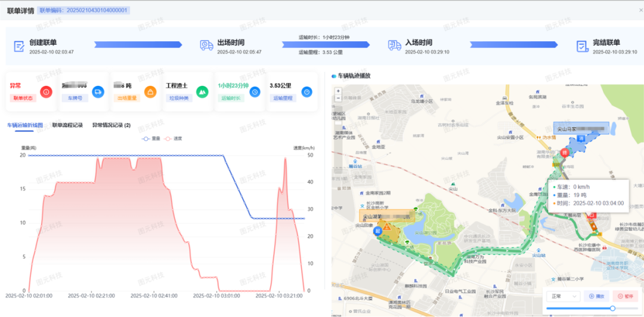Click the 运输里程 gauge icon
644x317 pixels.
[x=306, y=92]
